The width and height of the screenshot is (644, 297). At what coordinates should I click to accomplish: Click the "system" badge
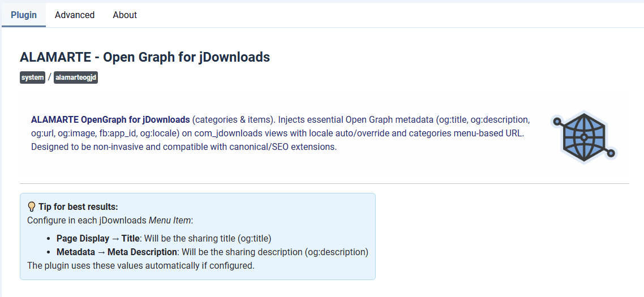32,78
